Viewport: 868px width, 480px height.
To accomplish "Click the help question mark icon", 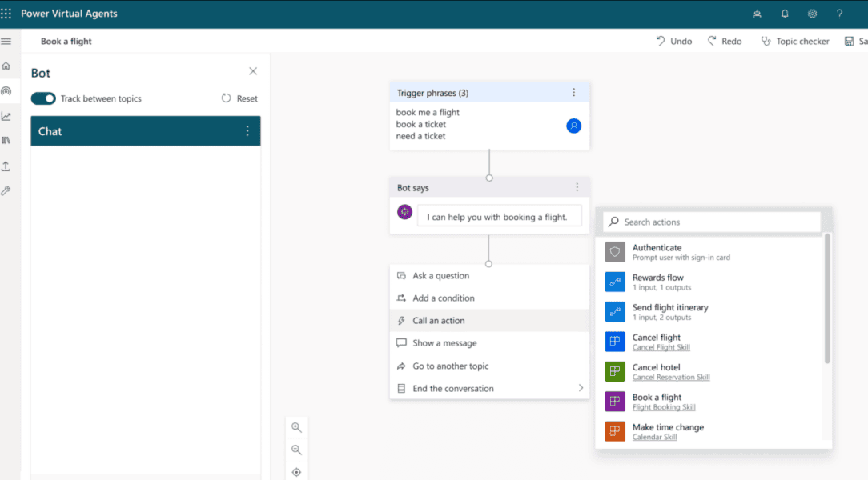I will (x=839, y=14).
